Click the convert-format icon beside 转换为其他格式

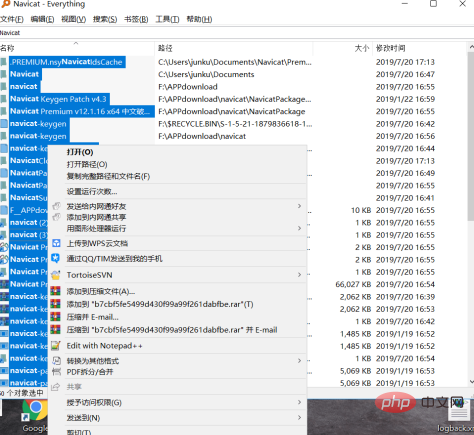(x=56, y=361)
